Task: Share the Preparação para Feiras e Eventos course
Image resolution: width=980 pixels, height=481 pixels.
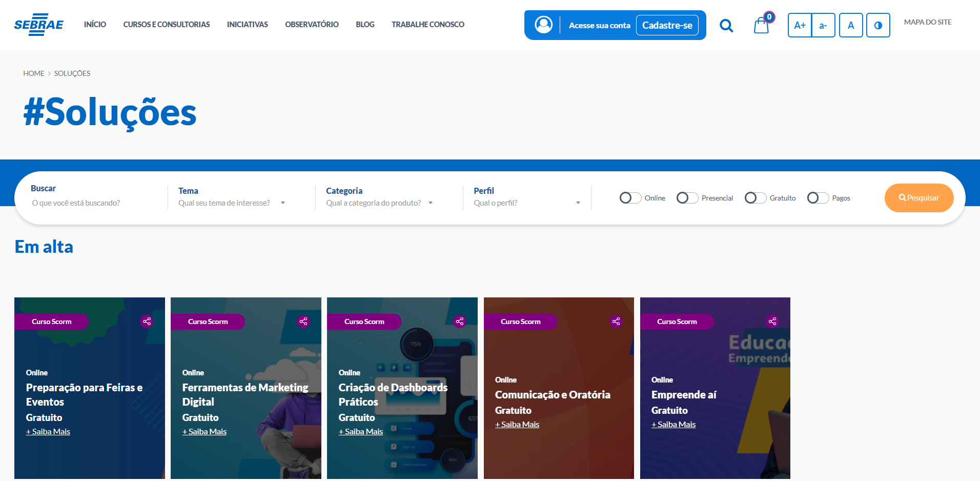Action: pyautogui.click(x=147, y=322)
